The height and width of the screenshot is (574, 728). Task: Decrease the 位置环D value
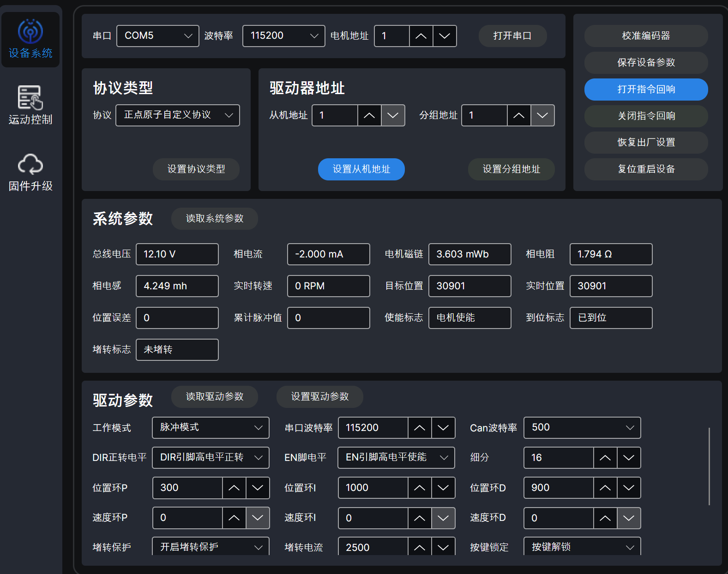[x=629, y=488]
